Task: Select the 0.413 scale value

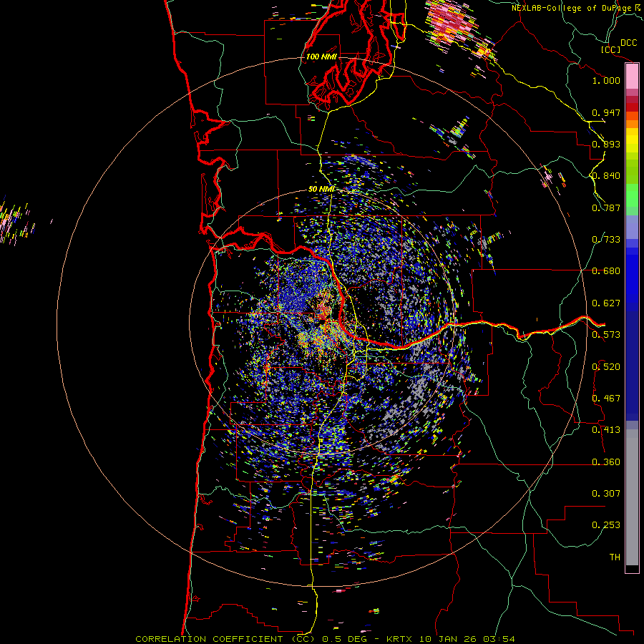Action: coord(606,430)
